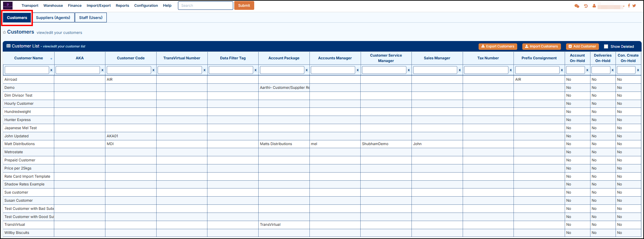Screen dimensions: 644x239
Task: Open the Configuration menu
Action: [146, 5]
